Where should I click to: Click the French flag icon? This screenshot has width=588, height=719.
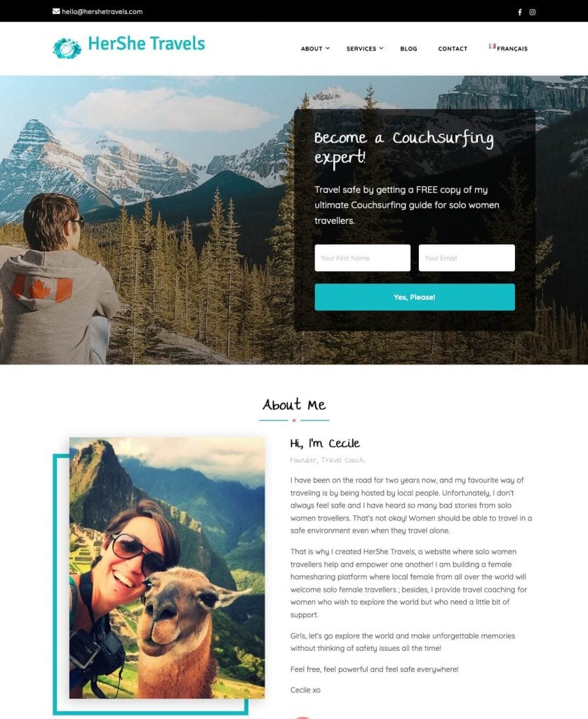pyautogui.click(x=492, y=46)
